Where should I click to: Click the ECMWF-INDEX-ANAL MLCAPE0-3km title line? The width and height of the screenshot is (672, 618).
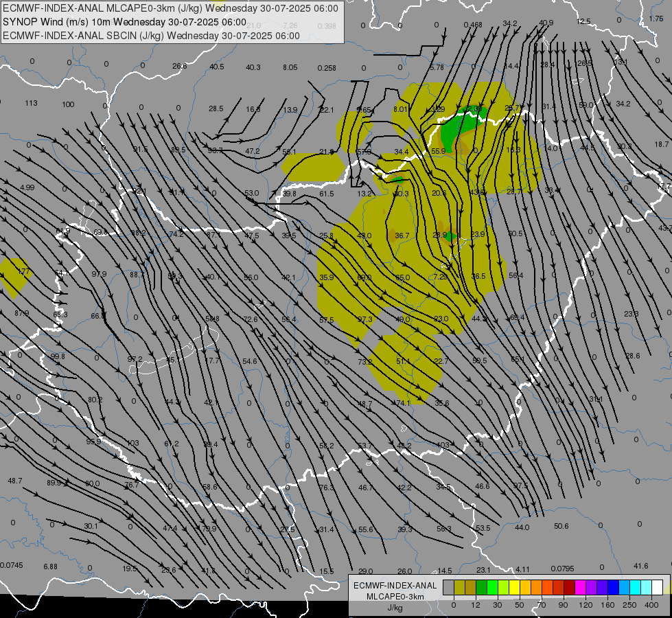[x=170, y=8]
